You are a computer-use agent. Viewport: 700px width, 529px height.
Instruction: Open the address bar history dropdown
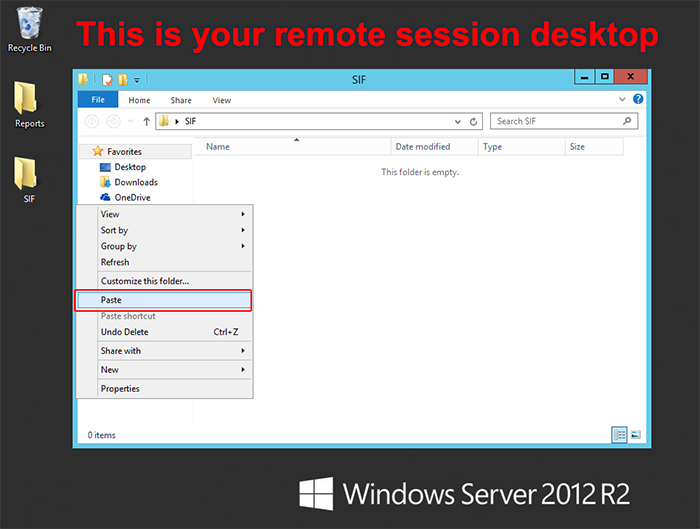[x=460, y=122]
